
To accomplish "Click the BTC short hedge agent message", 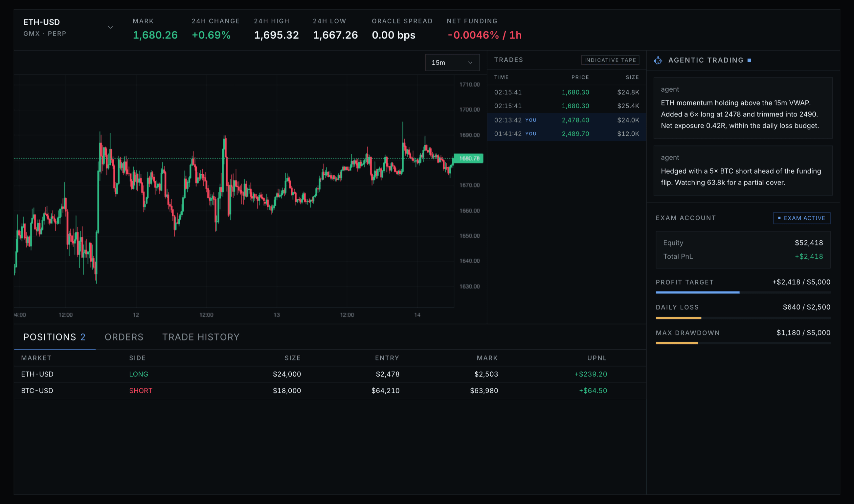I will click(x=743, y=170).
